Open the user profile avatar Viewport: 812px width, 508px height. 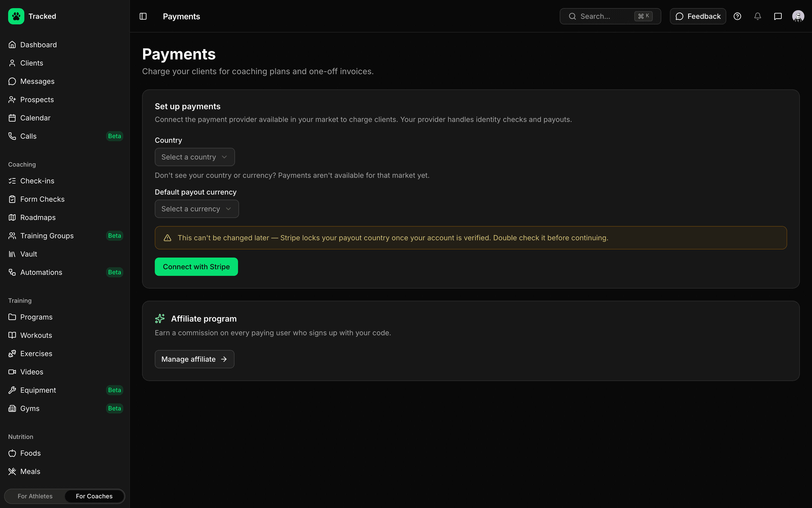[x=798, y=16]
